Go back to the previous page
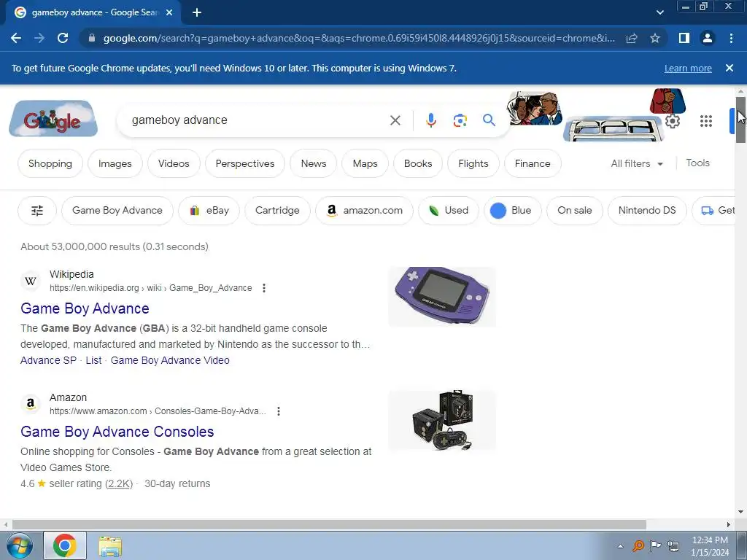The height and width of the screenshot is (560, 747). click(x=16, y=38)
